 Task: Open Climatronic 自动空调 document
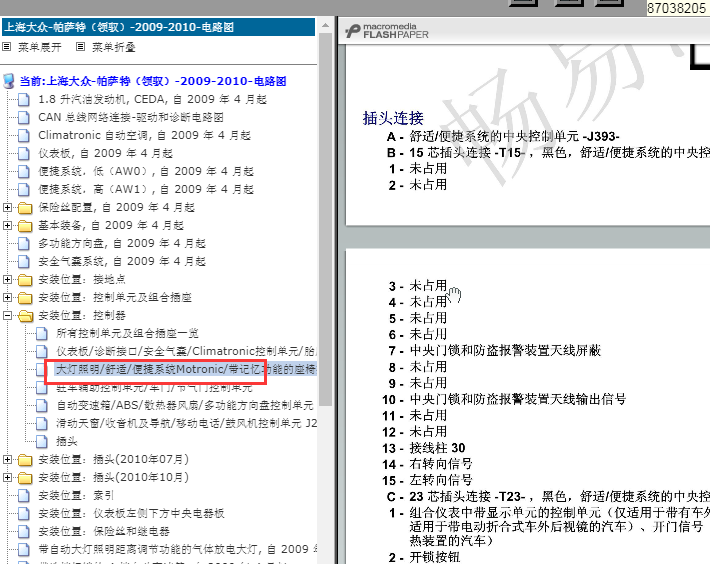[144, 135]
